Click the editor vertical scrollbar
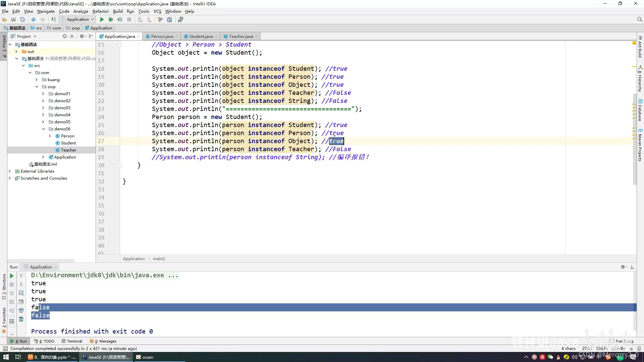Screen dimensions: 644x362 pyautogui.click(x=635, y=139)
